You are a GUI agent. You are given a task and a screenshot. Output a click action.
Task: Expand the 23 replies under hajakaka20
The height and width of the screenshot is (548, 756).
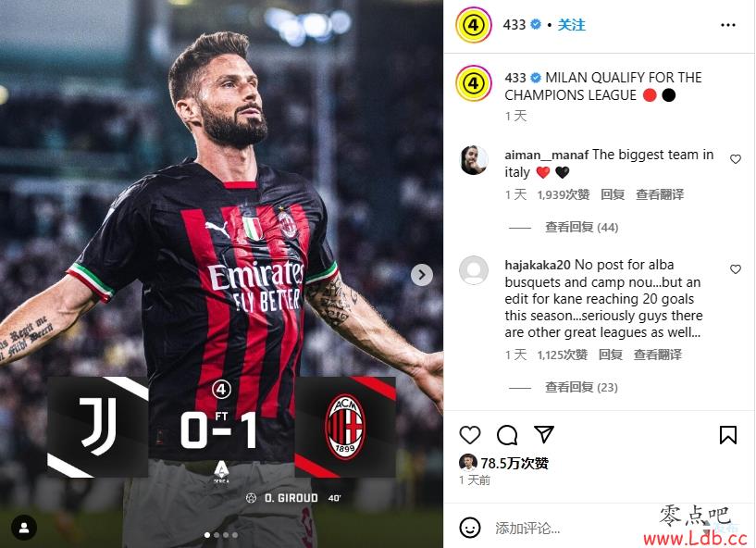click(581, 387)
